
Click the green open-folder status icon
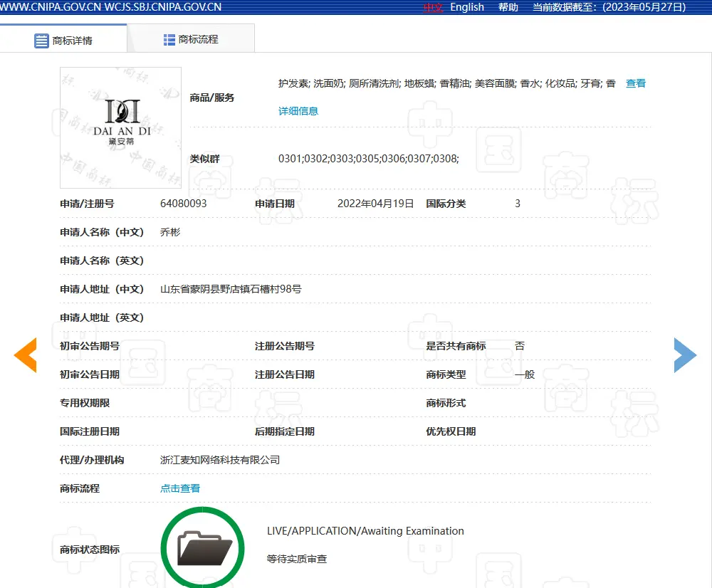(x=202, y=547)
